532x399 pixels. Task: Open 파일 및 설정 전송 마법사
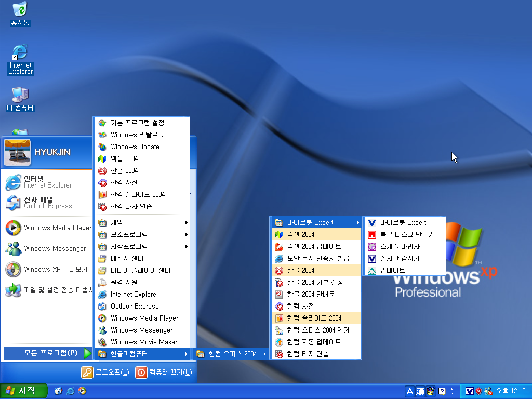tap(47, 290)
